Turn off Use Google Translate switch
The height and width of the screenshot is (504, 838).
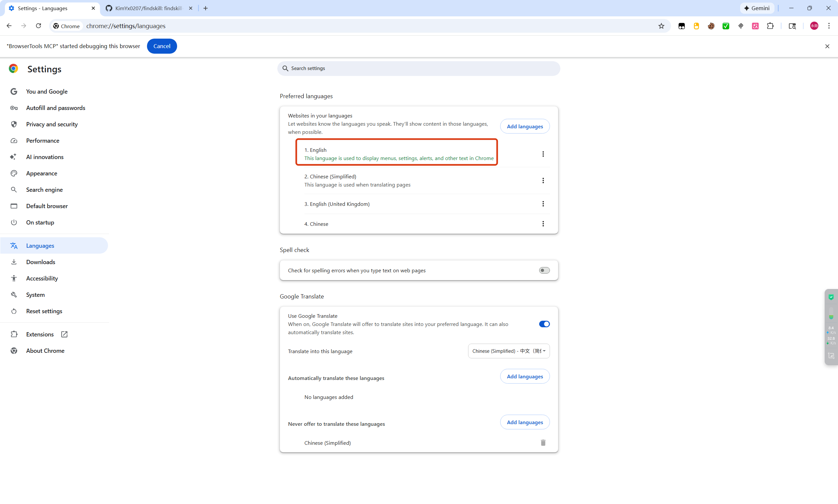tap(544, 324)
